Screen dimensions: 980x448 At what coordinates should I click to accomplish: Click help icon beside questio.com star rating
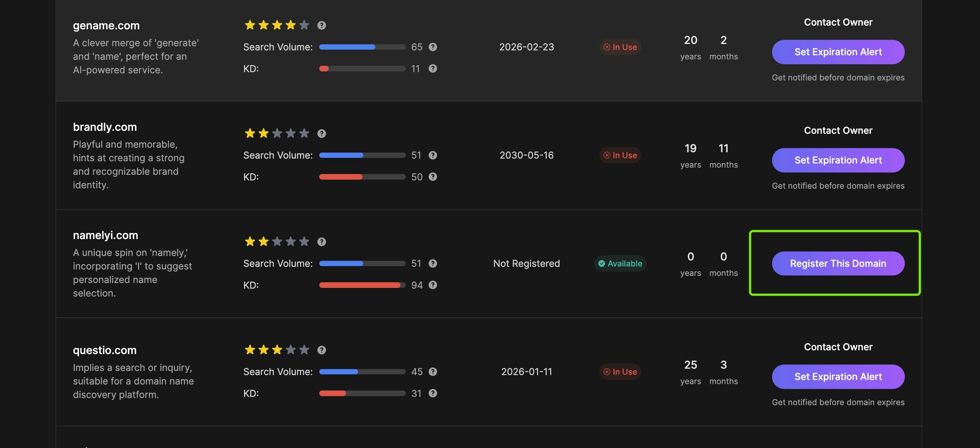coord(322,350)
